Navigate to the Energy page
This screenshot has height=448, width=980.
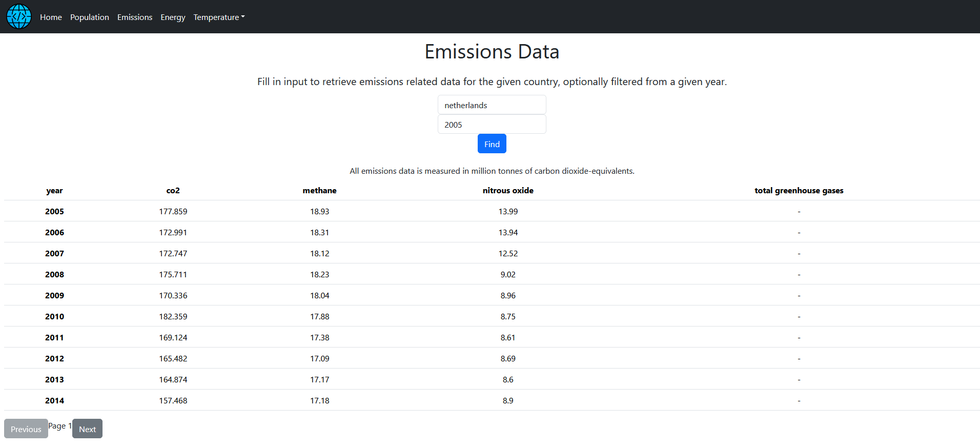pos(173,17)
